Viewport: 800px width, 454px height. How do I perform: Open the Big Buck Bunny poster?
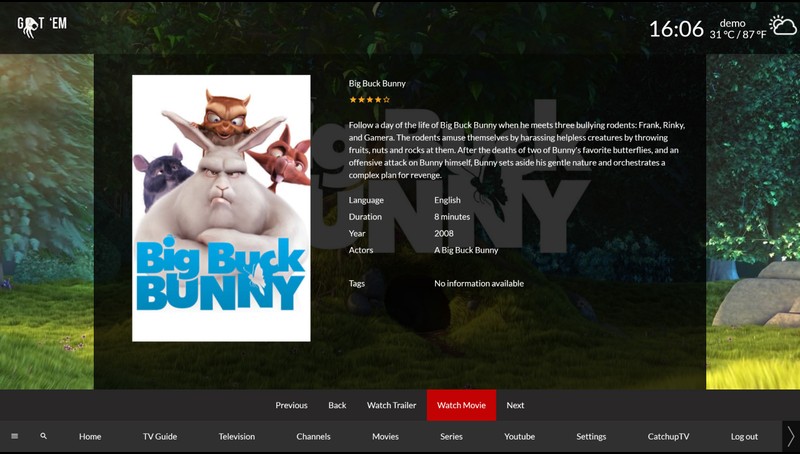(221, 208)
